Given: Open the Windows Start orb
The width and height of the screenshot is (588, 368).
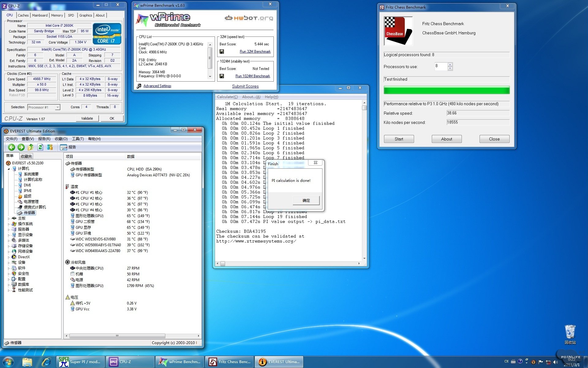Looking at the screenshot, I should (x=8, y=362).
